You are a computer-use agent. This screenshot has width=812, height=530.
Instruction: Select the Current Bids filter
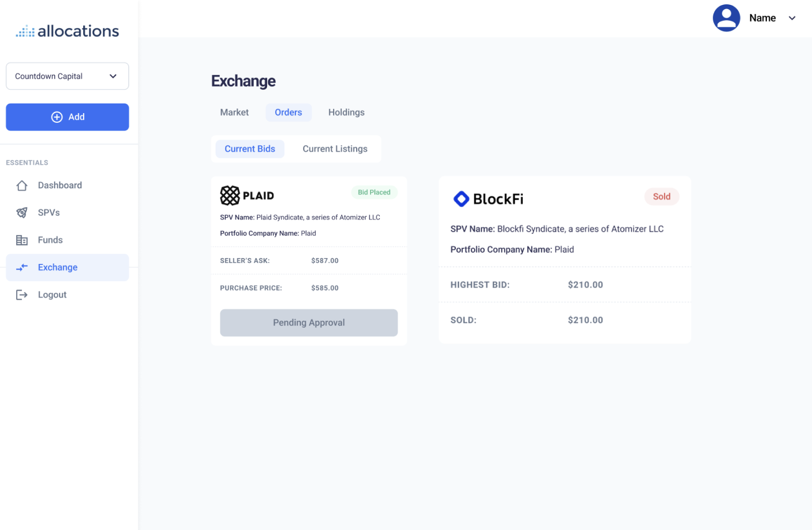[x=250, y=149]
